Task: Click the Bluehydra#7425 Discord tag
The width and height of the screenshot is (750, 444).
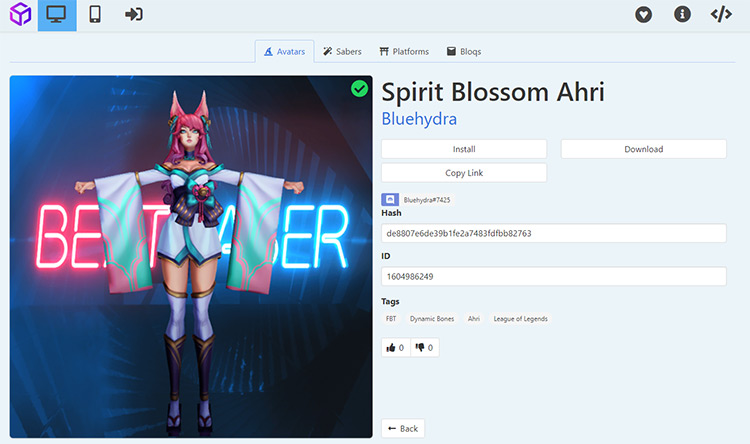Action: [427, 200]
